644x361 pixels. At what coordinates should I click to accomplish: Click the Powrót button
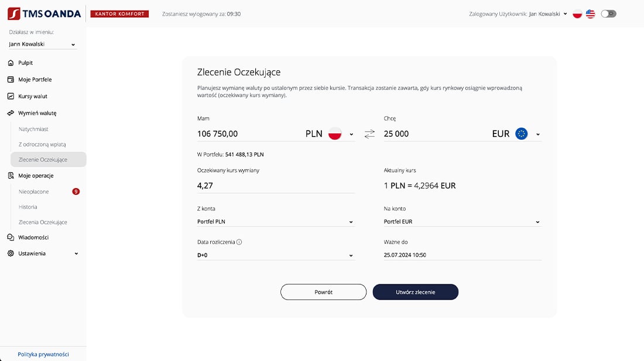tap(323, 292)
